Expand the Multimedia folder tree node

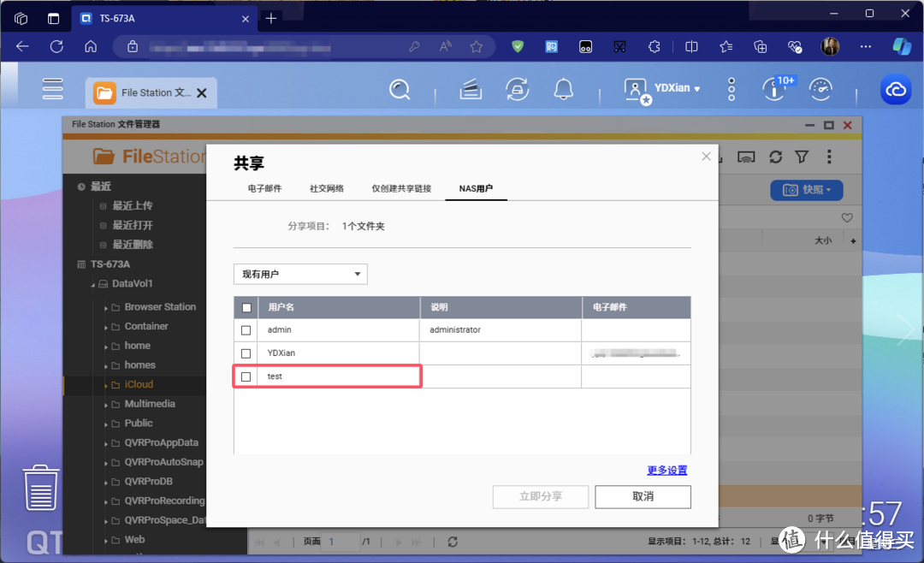click(x=106, y=405)
